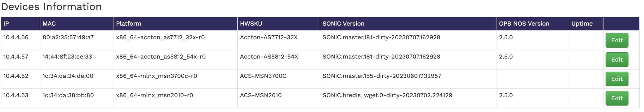
Task: Click the MAC column header
Action: [x=49, y=24]
